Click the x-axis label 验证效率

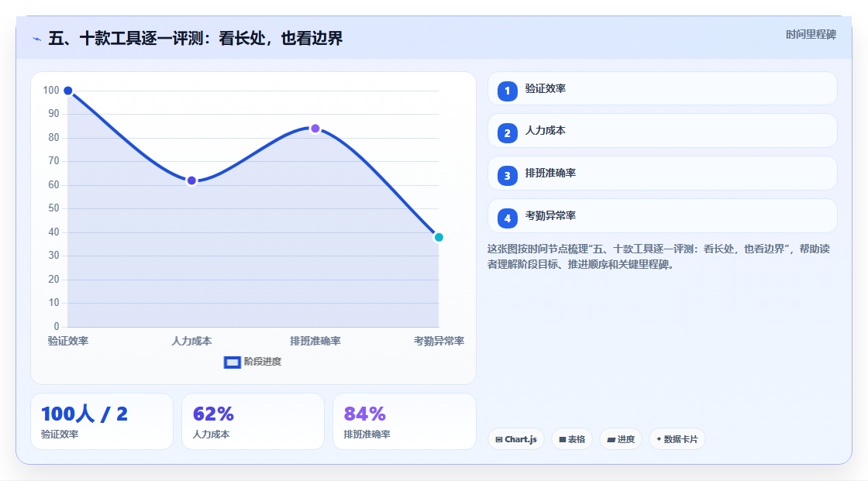pyautogui.click(x=68, y=341)
